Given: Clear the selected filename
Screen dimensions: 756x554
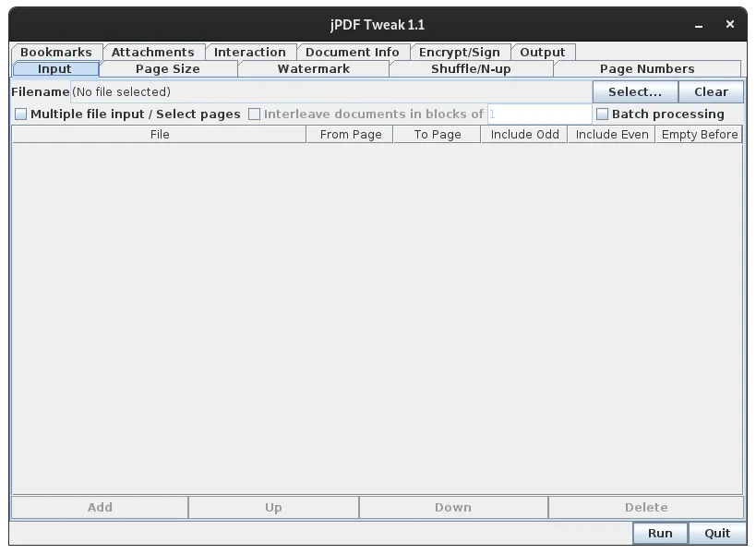Looking at the screenshot, I should click(x=711, y=91).
